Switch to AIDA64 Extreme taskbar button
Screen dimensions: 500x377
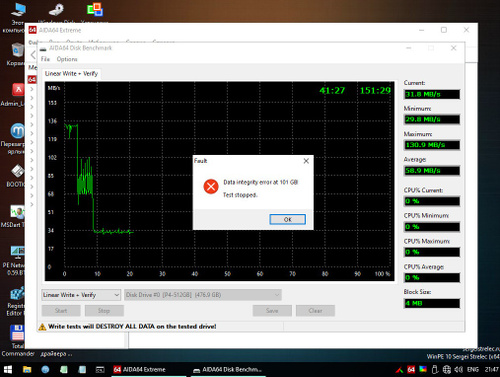tap(139, 369)
